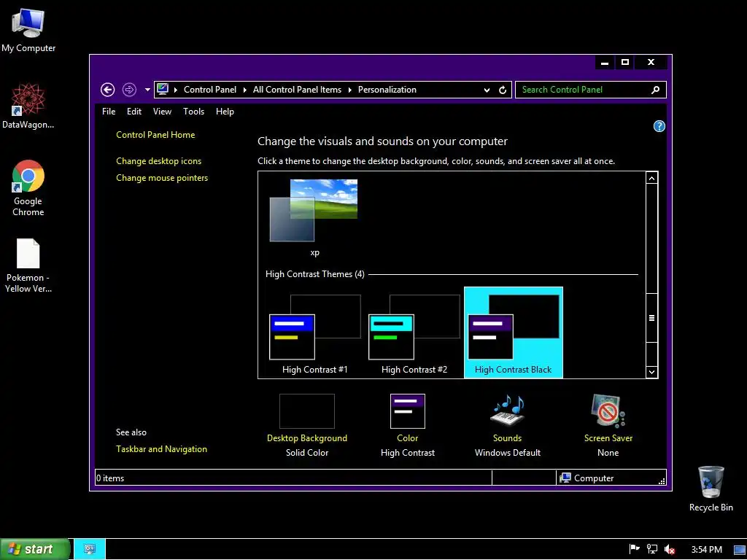The height and width of the screenshot is (560, 747).
Task: Open the Screen Saver settings
Action: pyautogui.click(x=608, y=411)
